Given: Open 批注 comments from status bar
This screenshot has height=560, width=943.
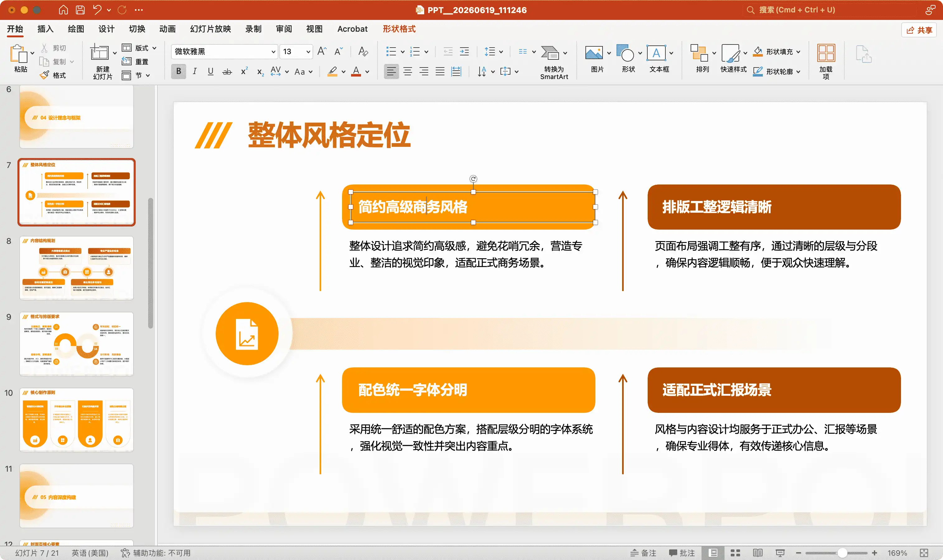Looking at the screenshot, I should 682,553.
